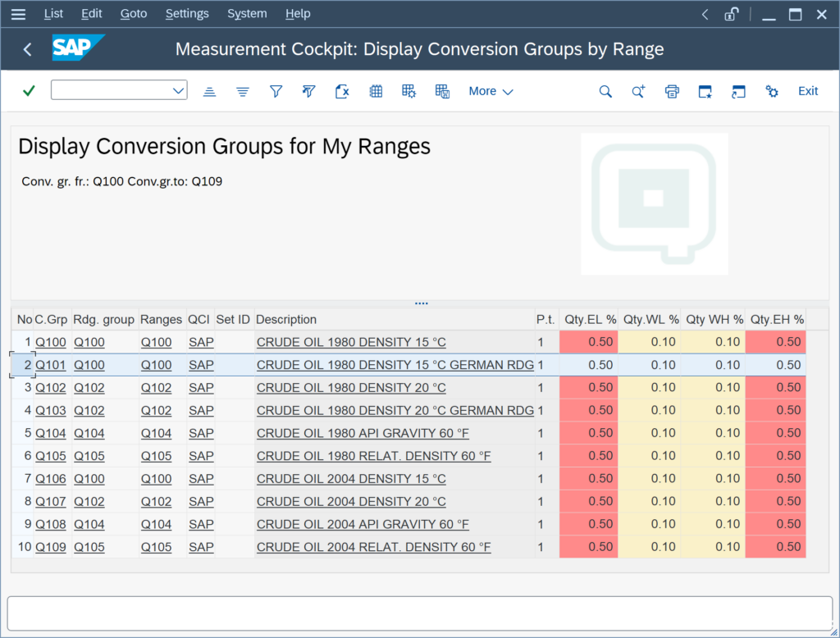Image resolution: width=840 pixels, height=638 pixels.
Task: Open the hamburger menu in the title bar
Action: coord(18,14)
